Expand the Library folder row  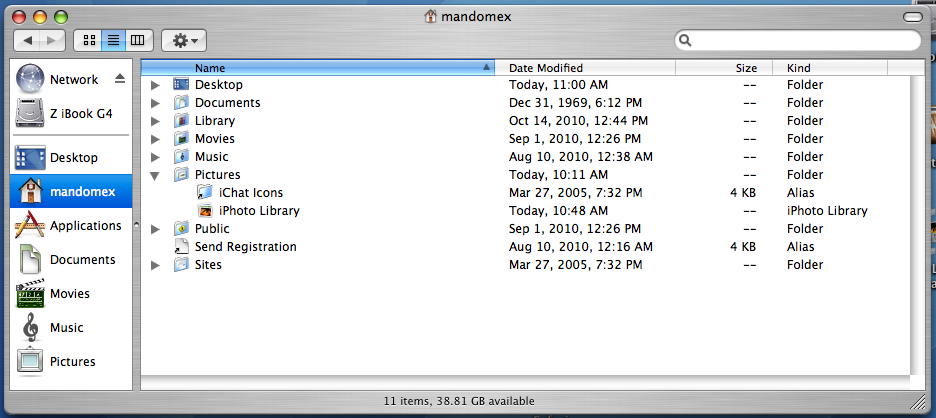(155, 121)
